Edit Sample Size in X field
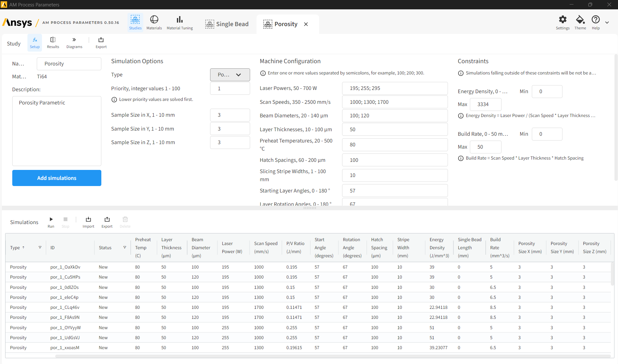618x364 pixels. pos(230,115)
